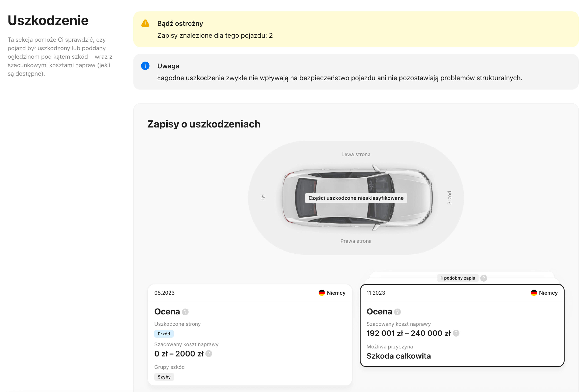Viewport: 585px width, 392px height.
Task: Click the help icon beside 192 001 zł – 240 000 zł
Action: (x=456, y=333)
